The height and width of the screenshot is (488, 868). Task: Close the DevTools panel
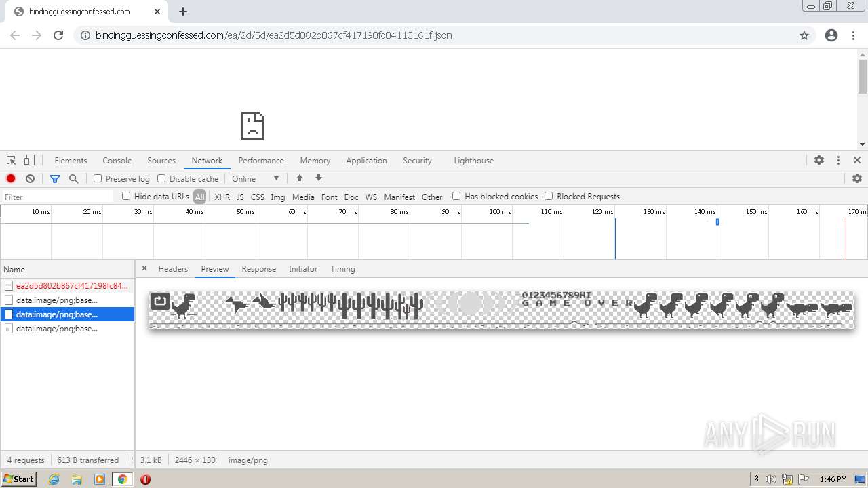click(857, 161)
